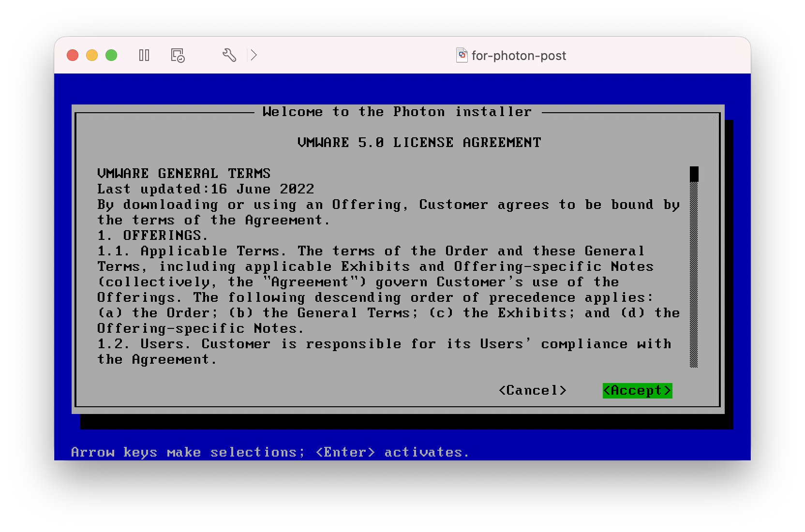Close the virtual machine window
Viewport: 805px width, 532px height.
(x=73, y=55)
